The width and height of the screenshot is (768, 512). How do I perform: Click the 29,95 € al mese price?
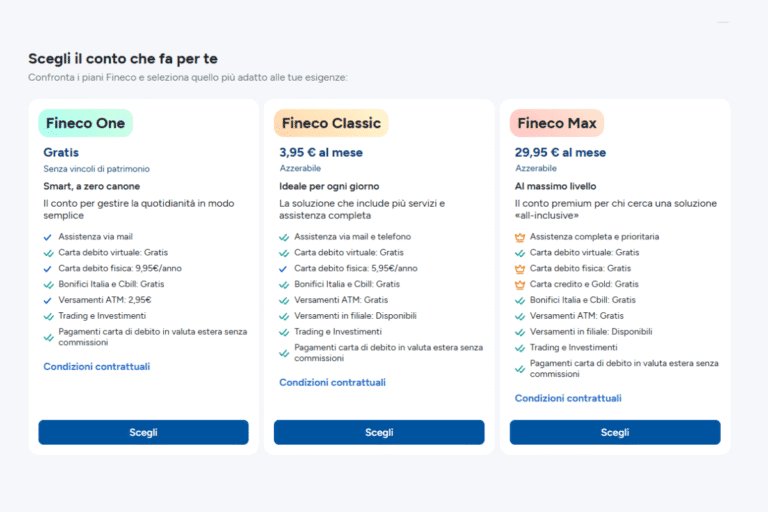tap(560, 153)
